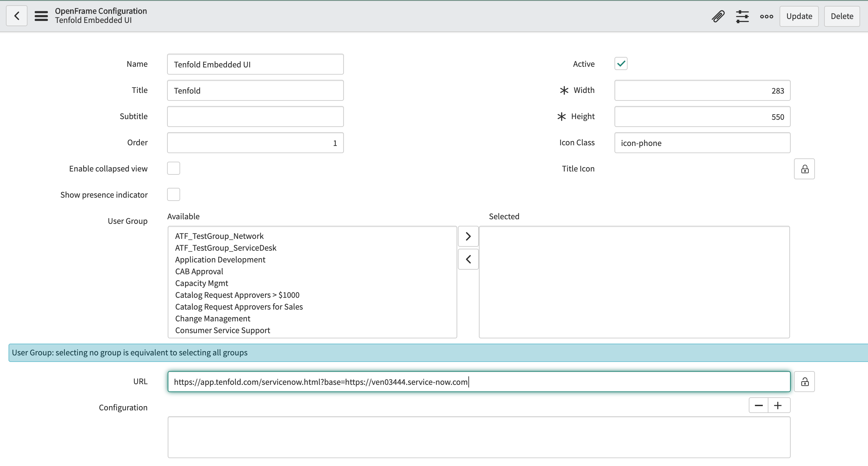Click the Update button
Viewport: 868px width, 466px height.
click(x=799, y=16)
